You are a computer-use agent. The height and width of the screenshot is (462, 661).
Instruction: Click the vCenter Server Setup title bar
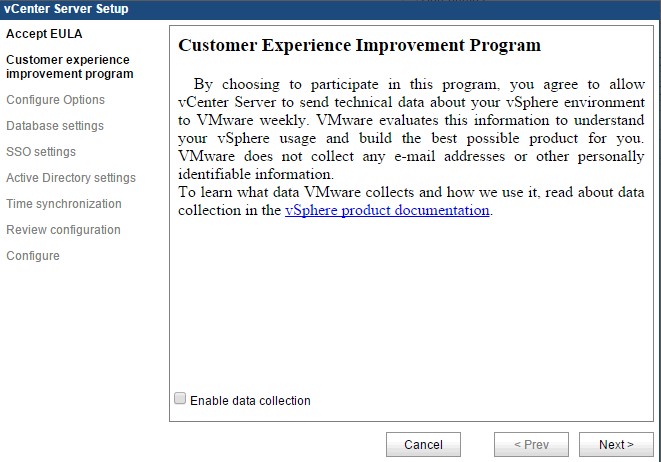[x=66, y=9]
